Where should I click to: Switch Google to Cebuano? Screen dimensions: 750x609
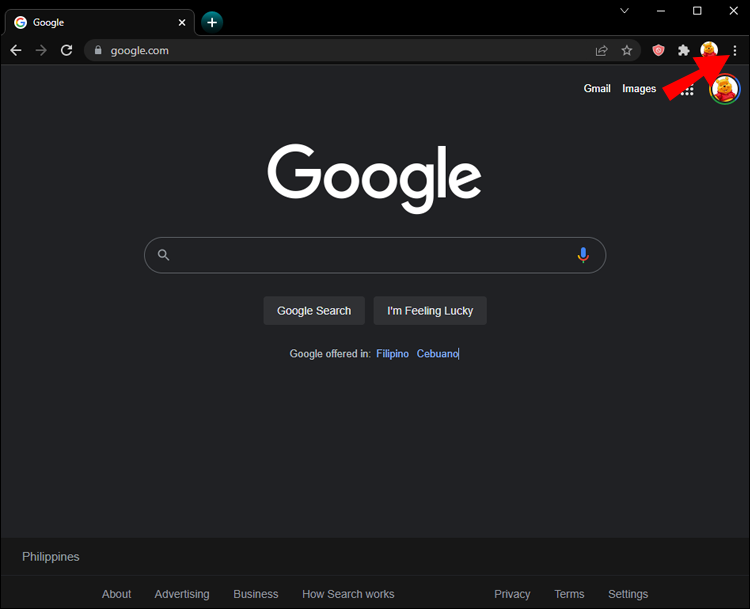tap(437, 354)
